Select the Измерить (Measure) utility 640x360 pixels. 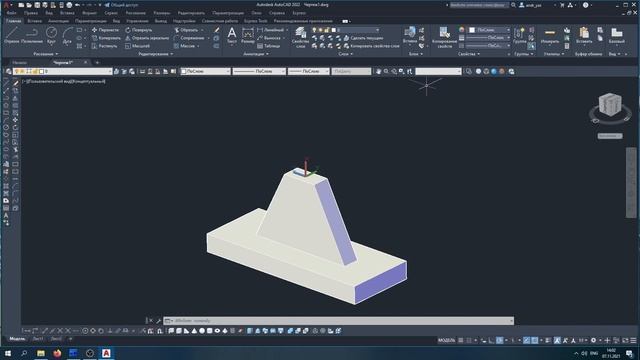(x=550, y=36)
